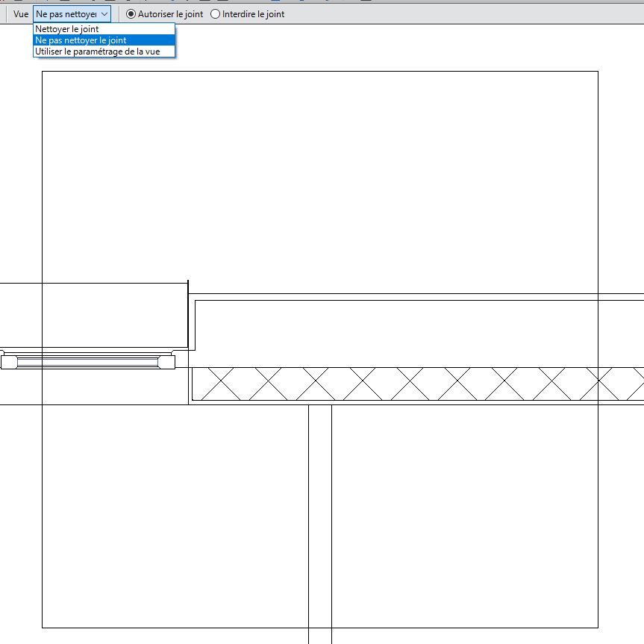This screenshot has width=644, height=644.
Task: Click the 'Interdire le joint' label text
Action: tap(253, 14)
